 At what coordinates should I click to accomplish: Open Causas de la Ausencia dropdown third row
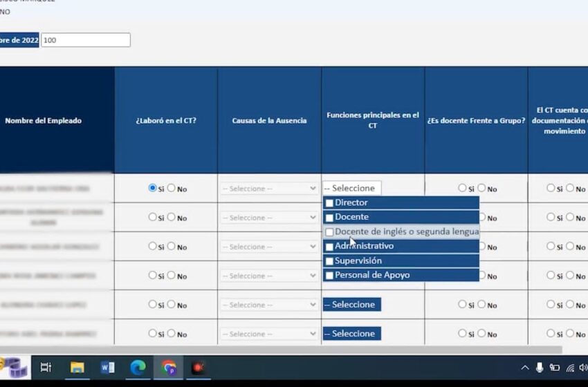point(269,247)
